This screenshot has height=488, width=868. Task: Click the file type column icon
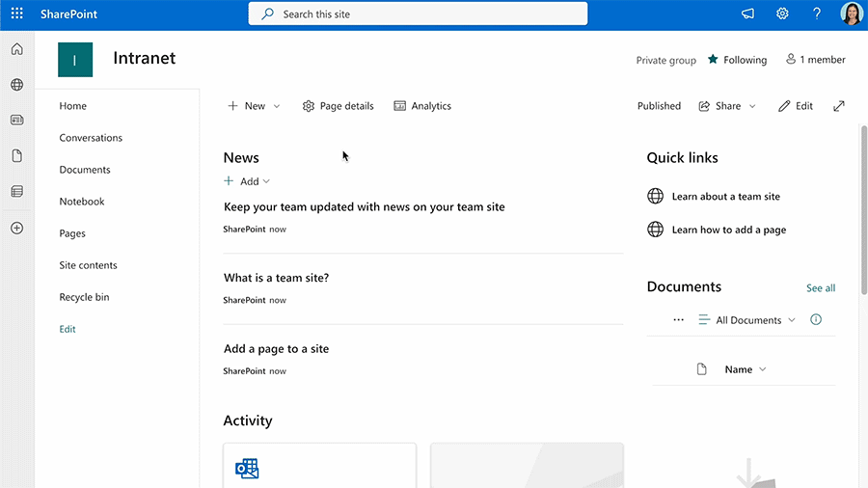(x=701, y=369)
